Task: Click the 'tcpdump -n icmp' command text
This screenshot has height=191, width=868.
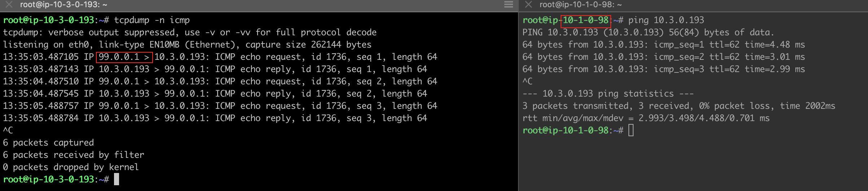Action: point(152,20)
